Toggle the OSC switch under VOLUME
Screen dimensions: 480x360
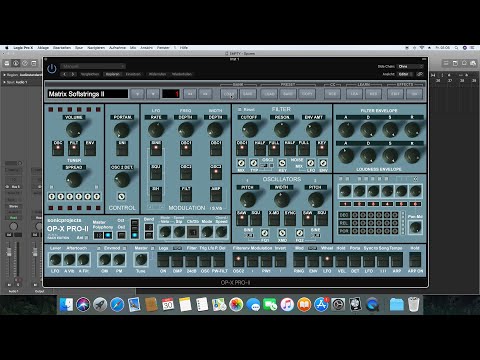(x=58, y=149)
